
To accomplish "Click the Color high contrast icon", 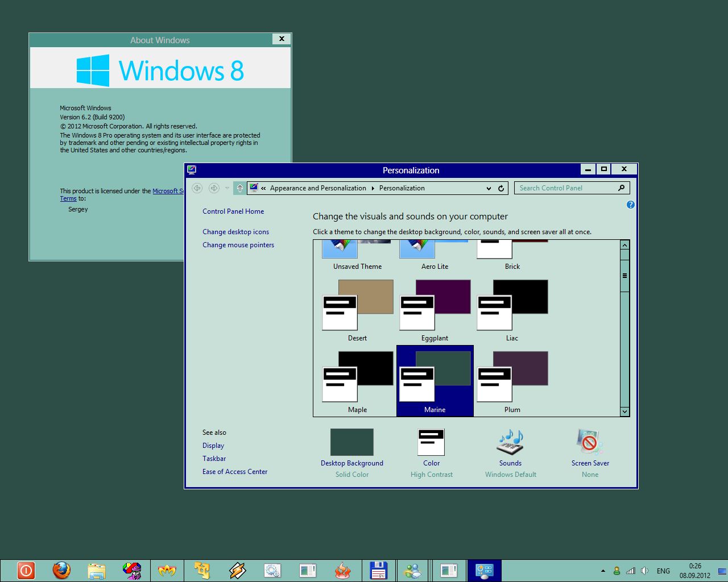I will click(x=431, y=443).
